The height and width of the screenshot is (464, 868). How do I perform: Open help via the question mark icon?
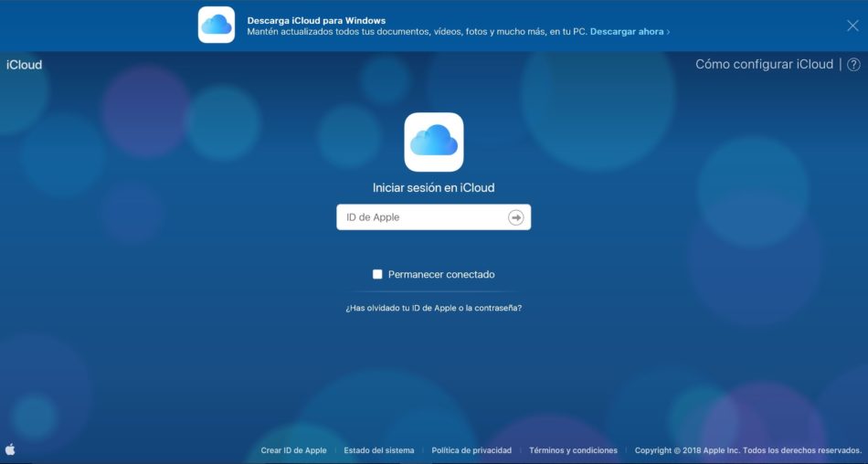853,64
